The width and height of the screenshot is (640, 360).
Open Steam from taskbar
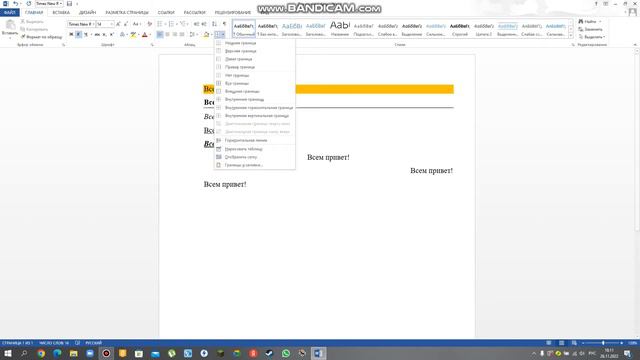(269, 353)
